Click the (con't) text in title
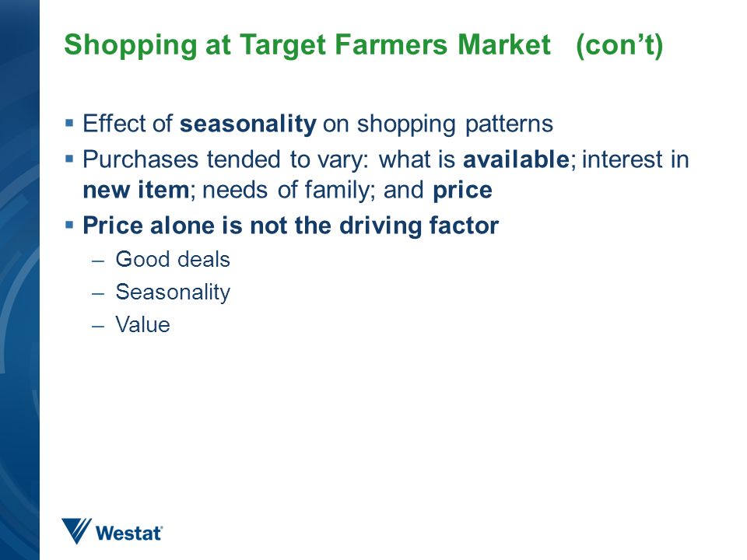The width and height of the screenshot is (747, 560). pos(619,45)
